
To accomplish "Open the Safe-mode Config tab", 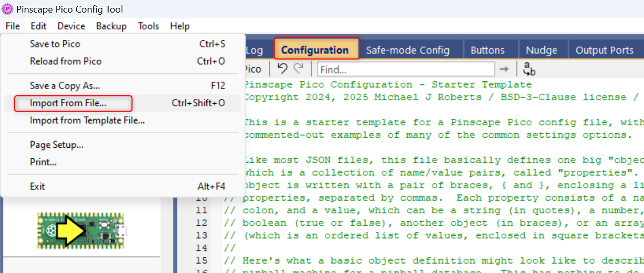I will click(408, 50).
